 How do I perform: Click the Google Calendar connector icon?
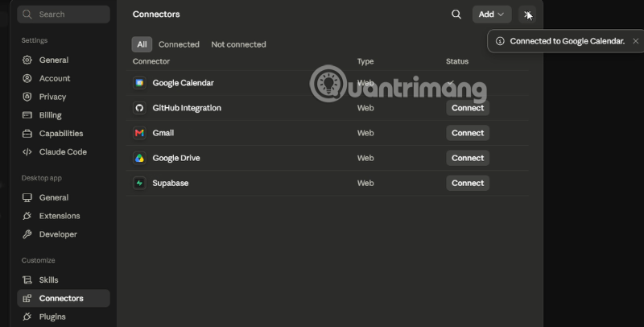point(139,83)
